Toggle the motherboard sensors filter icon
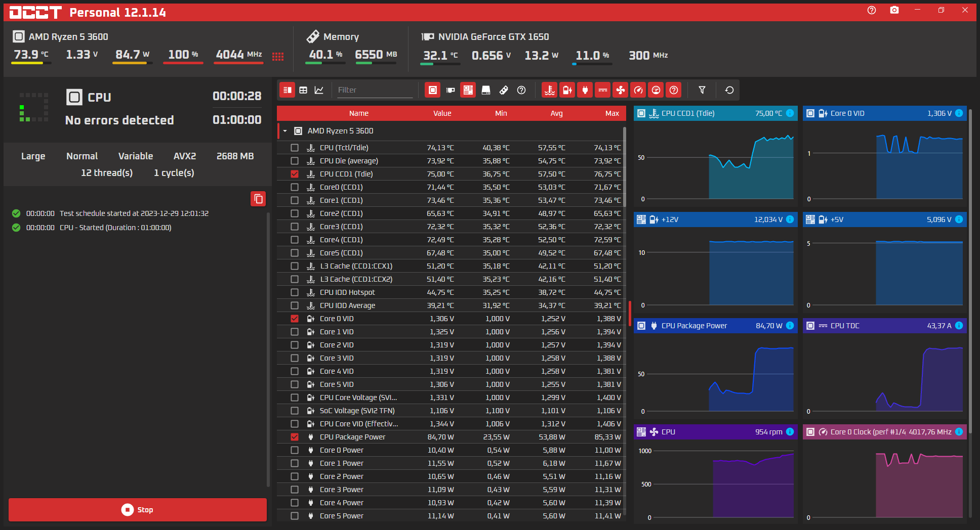 (x=468, y=90)
